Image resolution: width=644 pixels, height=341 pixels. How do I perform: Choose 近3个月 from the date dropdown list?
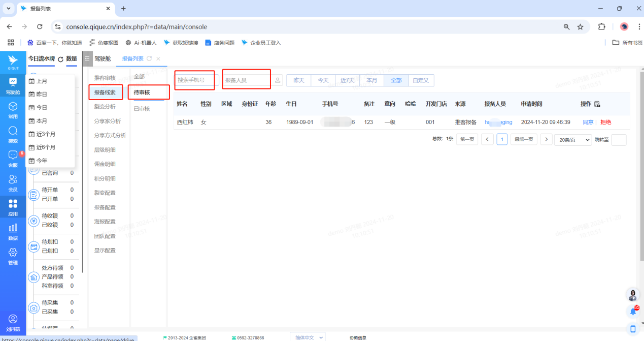[x=45, y=134]
